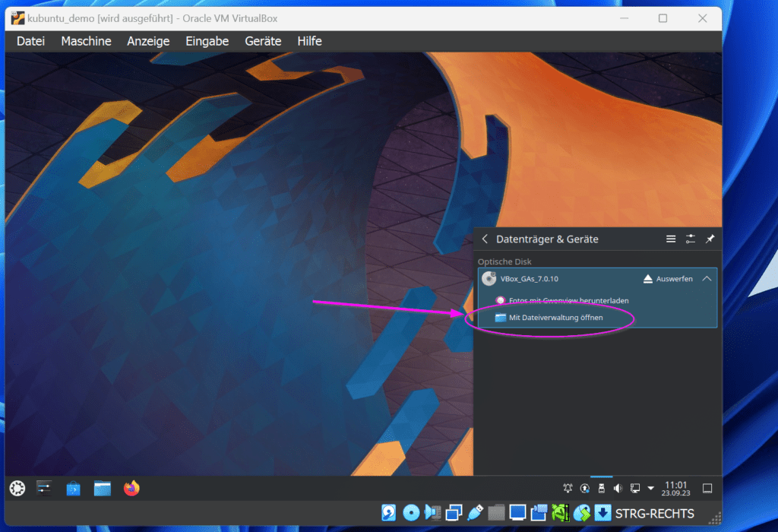This screenshot has width=778, height=532.
Task: Click VirtualBox USB devices indicator
Action: click(x=475, y=513)
